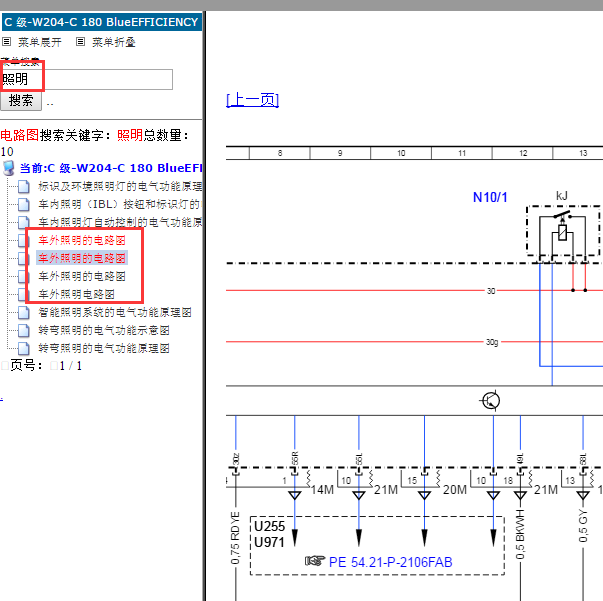
Task: Click the U971 label in diagram
Action: point(269,543)
